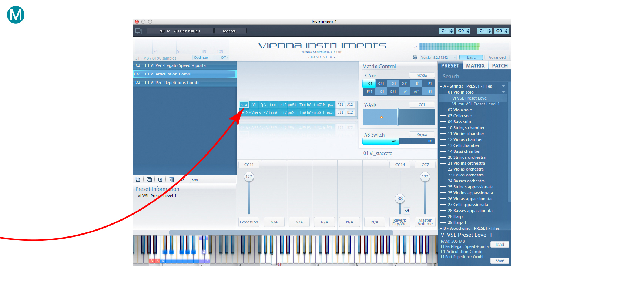This screenshot has height=296, width=644.
Task: Select the pzSn matrix cell
Action: 331,112
